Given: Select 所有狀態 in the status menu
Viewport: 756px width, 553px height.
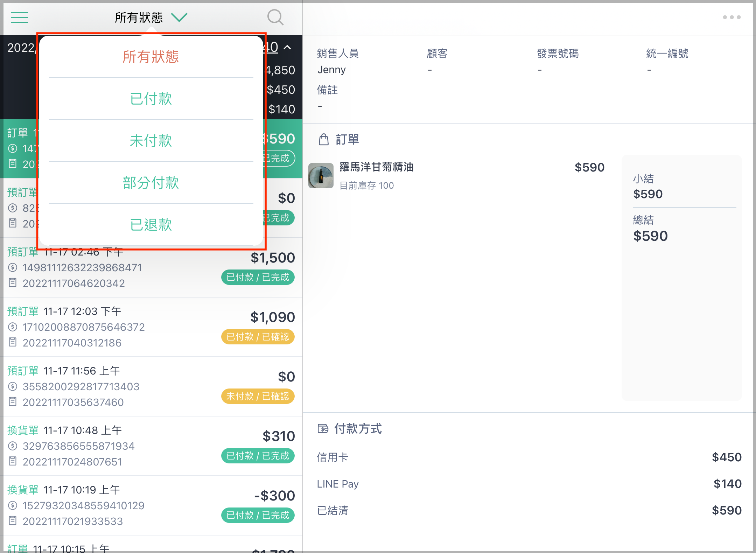Looking at the screenshot, I should point(151,57).
